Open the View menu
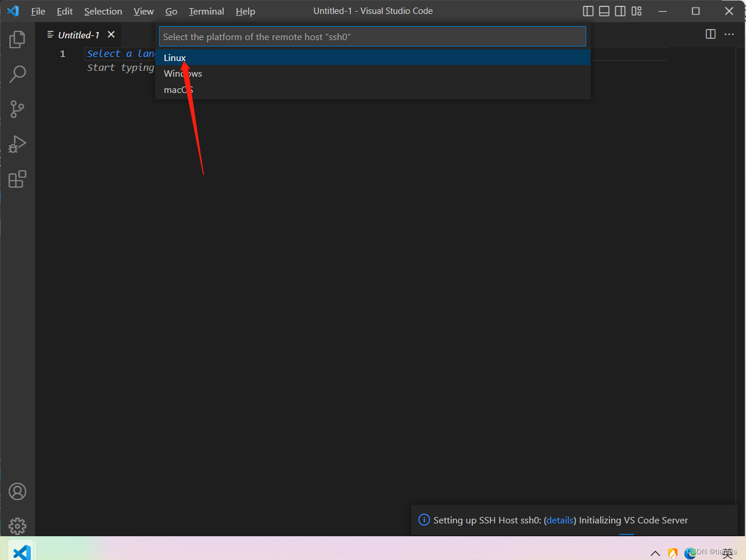Image resolution: width=746 pixels, height=560 pixels. point(144,11)
